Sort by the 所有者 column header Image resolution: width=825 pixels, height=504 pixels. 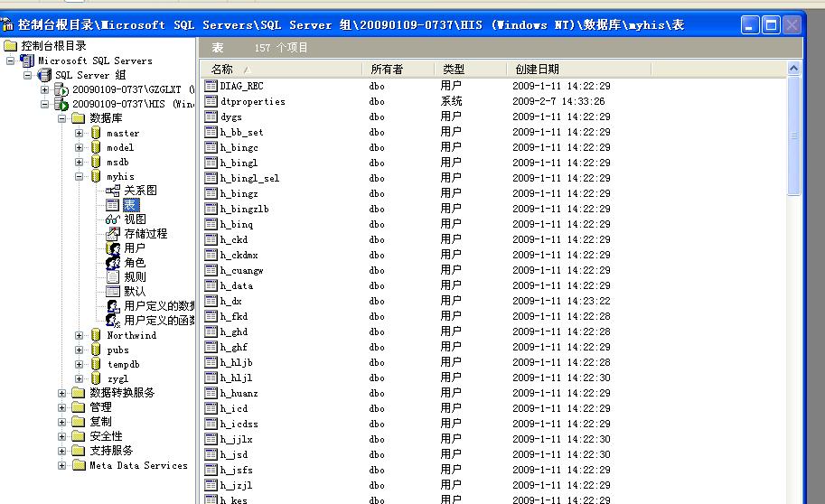[398, 69]
